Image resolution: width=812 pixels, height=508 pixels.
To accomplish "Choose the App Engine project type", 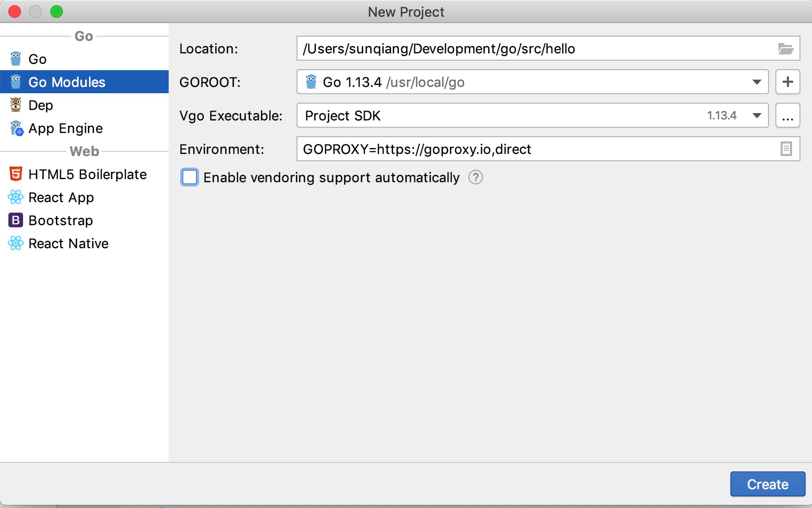I will (84, 128).
